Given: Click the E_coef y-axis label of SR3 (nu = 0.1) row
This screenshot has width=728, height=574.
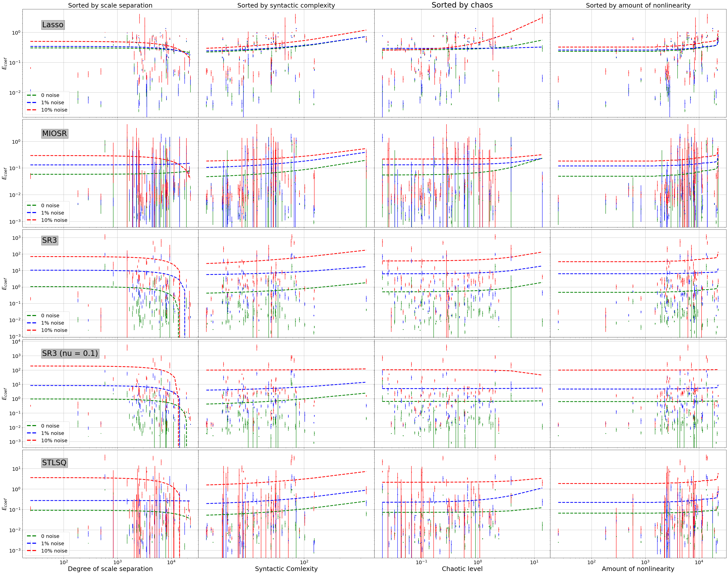Looking at the screenshot, I should (4, 394).
